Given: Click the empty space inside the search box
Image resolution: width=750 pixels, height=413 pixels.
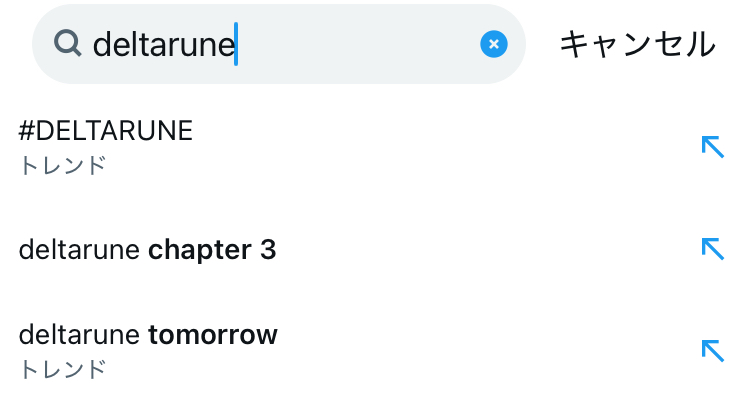Looking at the screenshot, I should click(359, 44).
